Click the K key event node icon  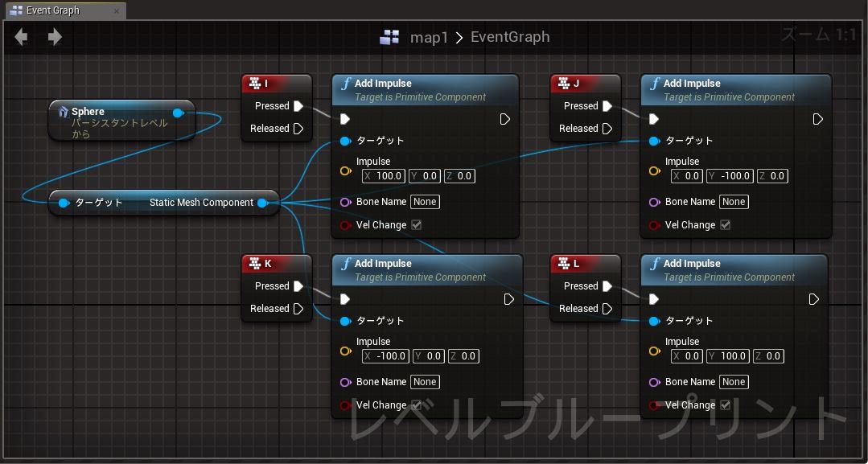tap(255, 264)
